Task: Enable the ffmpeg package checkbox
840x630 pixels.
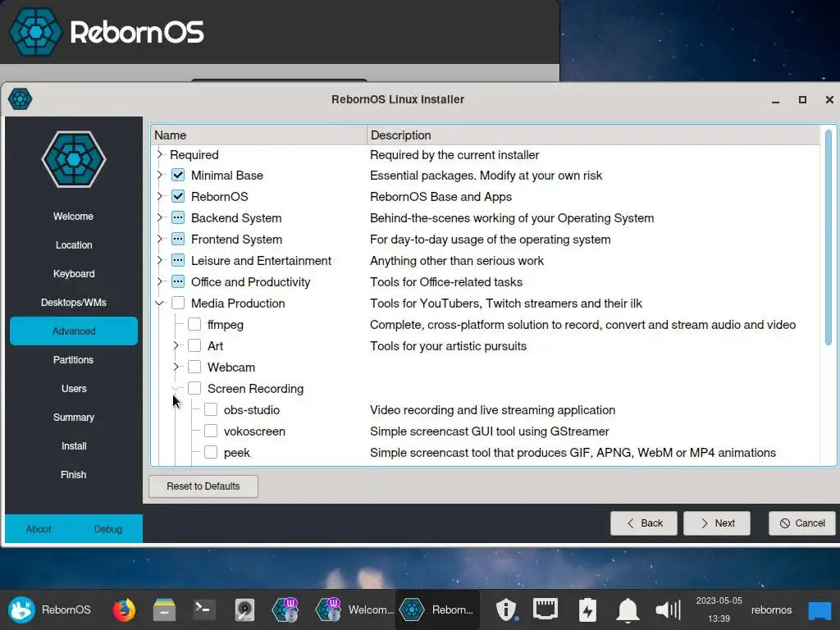Action: (194, 325)
